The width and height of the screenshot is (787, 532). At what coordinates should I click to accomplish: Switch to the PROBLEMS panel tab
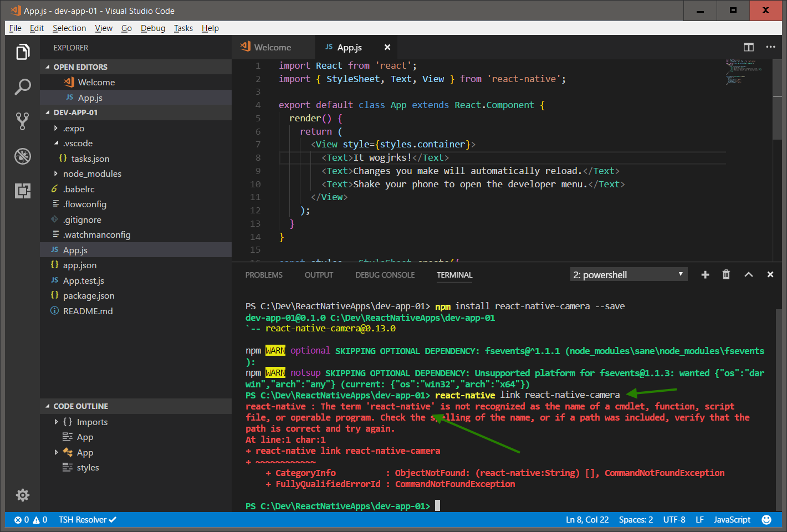(x=264, y=275)
